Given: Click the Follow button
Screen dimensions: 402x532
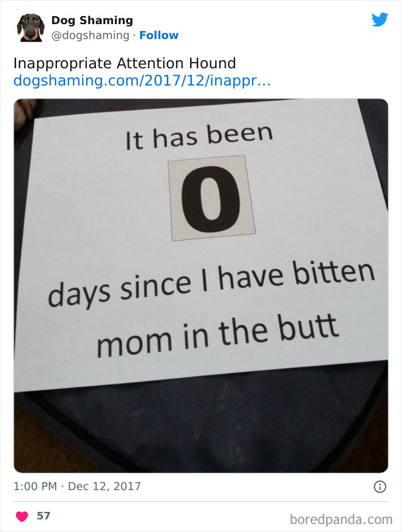Looking at the screenshot, I should 159,35.
